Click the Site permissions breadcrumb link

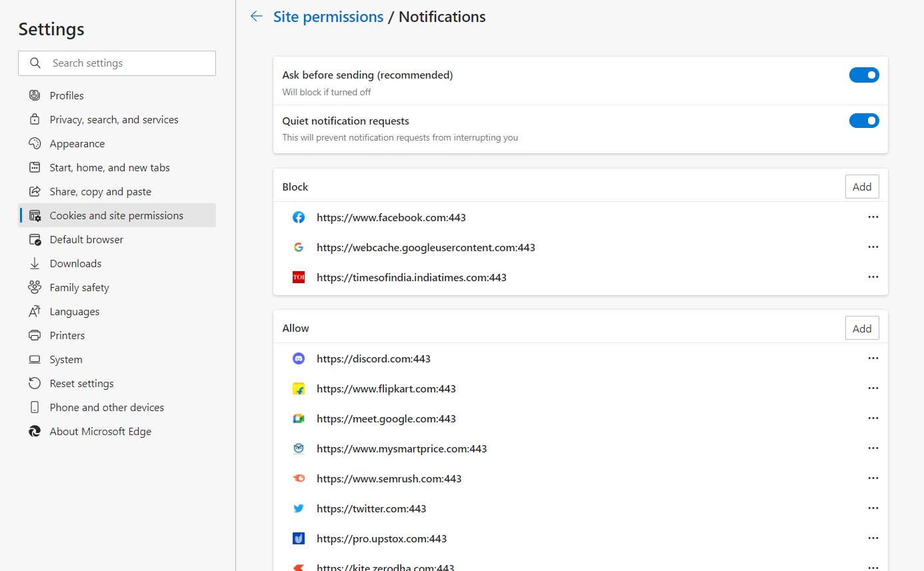[328, 17]
